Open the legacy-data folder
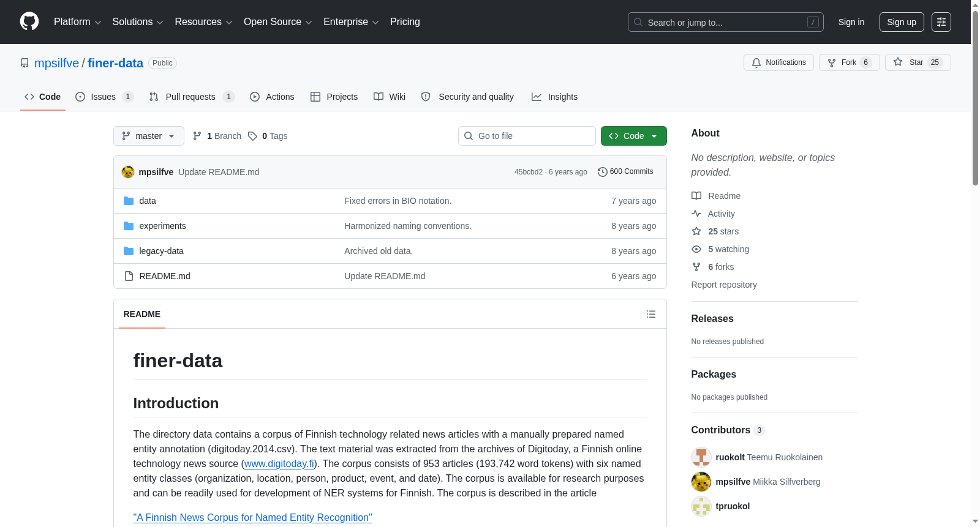The image size is (980, 527). 161,251
